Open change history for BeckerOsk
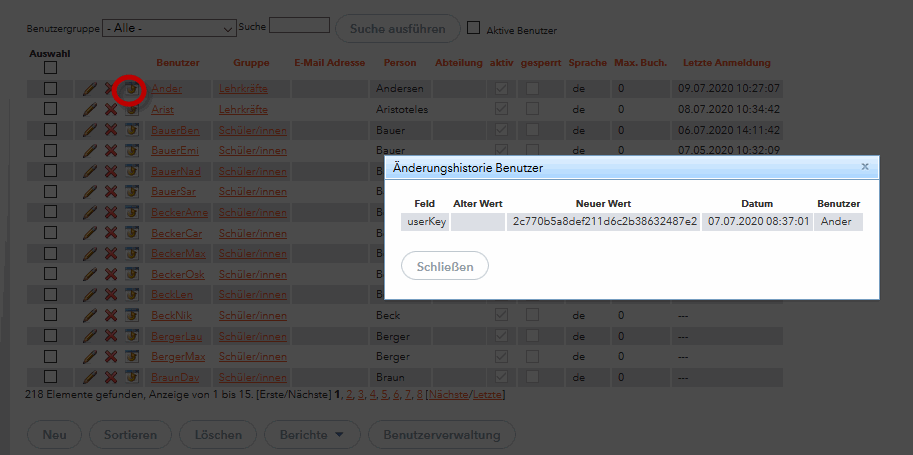Image resolution: width=913 pixels, height=455 pixels. point(132,274)
